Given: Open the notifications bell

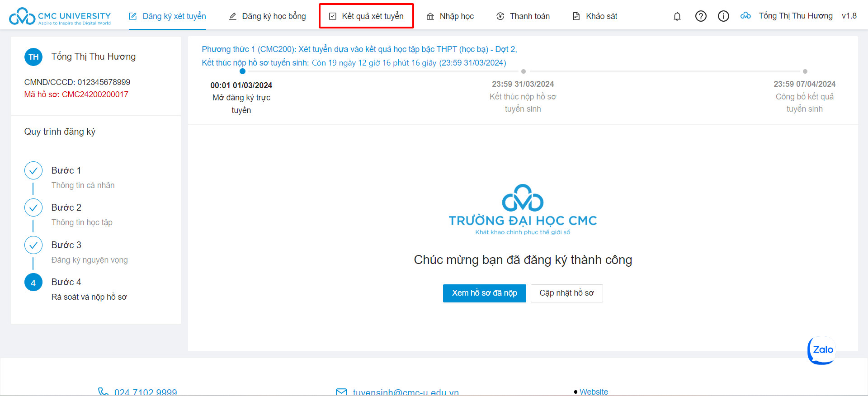Looking at the screenshot, I should [677, 16].
